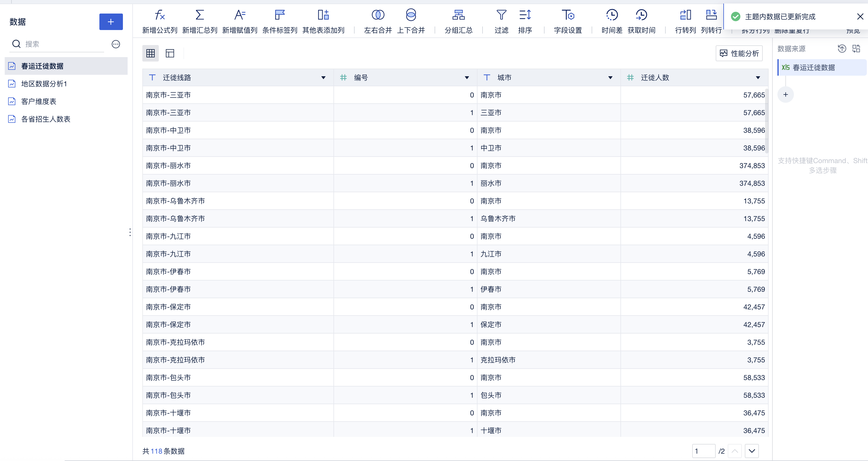Click the 性能分析 button
Screen dimensions: 868x461
tap(739, 53)
